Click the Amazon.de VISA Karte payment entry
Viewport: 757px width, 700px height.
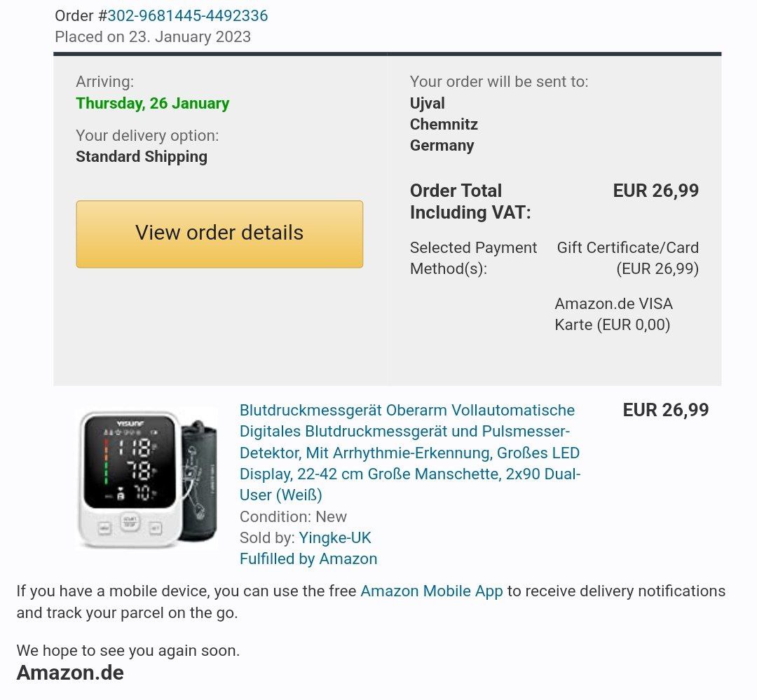pyautogui.click(x=613, y=314)
